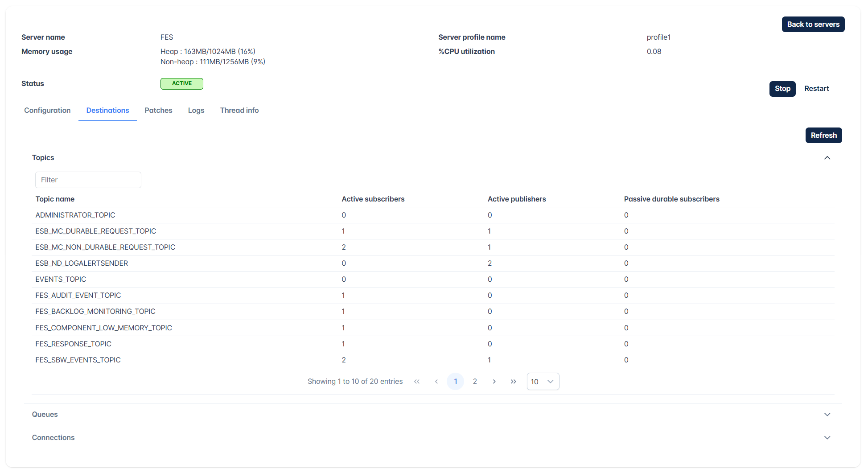Go to first page of topics

[x=417, y=382]
